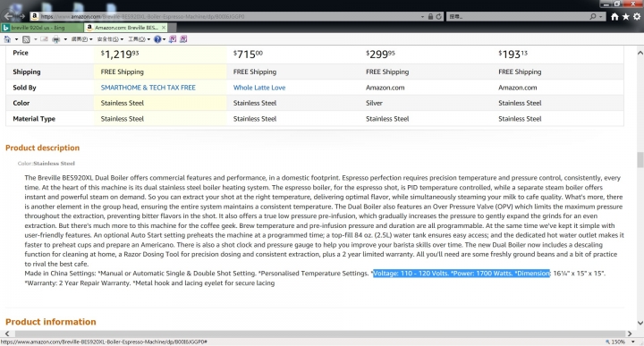Click horizontal scrollbar right arrow
Screen dimensions: 644x346
(629, 333)
